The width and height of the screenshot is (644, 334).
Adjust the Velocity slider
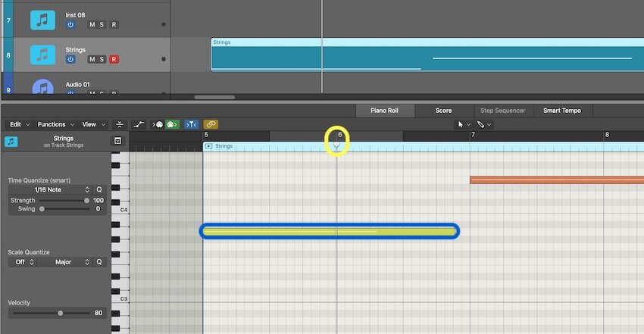[52, 313]
